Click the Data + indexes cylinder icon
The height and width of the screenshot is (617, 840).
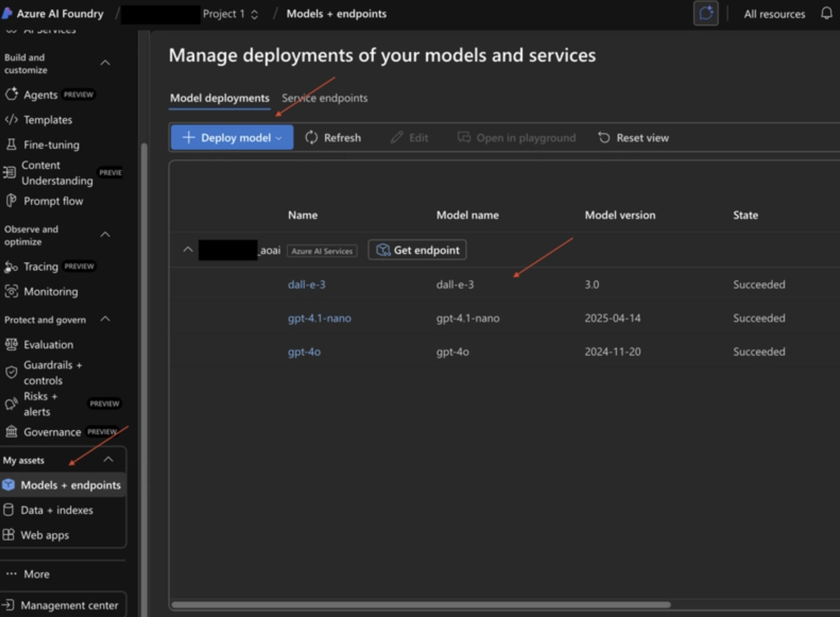coord(9,510)
